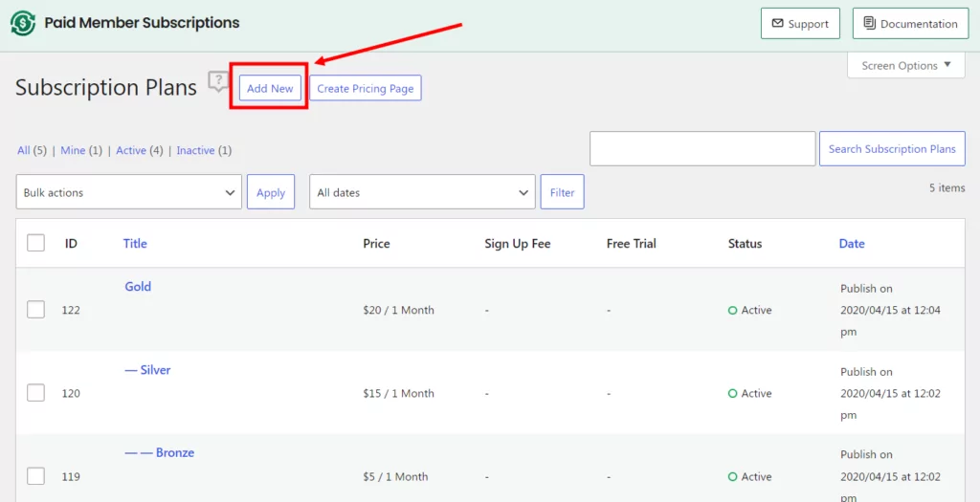This screenshot has height=502, width=980.
Task: Expand the Screen Options panel
Action: tap(905, 65)
